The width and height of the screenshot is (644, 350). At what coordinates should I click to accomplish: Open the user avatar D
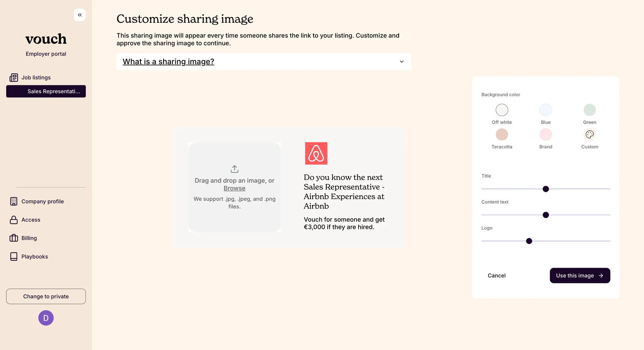click(x=46, y=318)
